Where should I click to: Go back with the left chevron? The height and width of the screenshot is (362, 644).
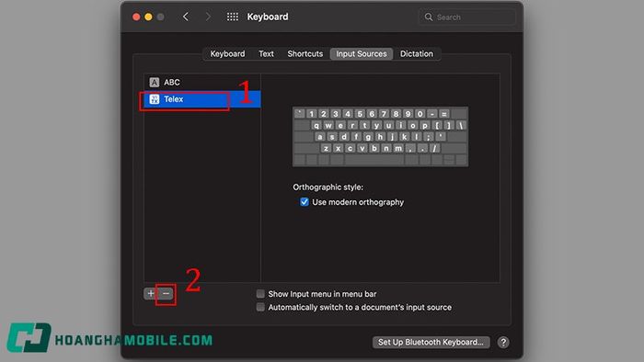(186, 17)
